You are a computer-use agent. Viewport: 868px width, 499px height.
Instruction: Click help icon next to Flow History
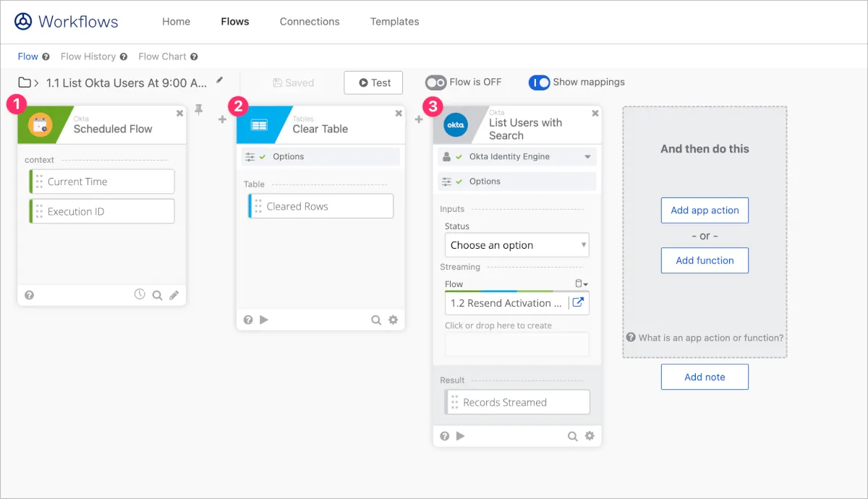124,56
